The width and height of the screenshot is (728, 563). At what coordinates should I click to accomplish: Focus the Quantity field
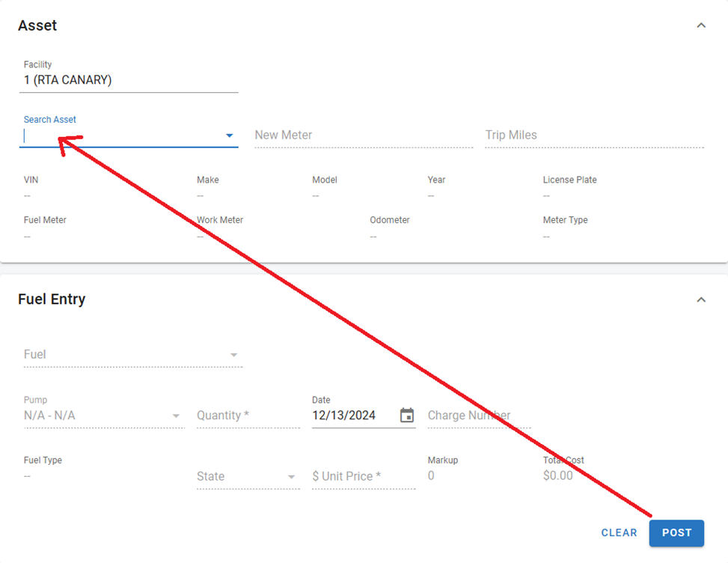coord(248,416)
